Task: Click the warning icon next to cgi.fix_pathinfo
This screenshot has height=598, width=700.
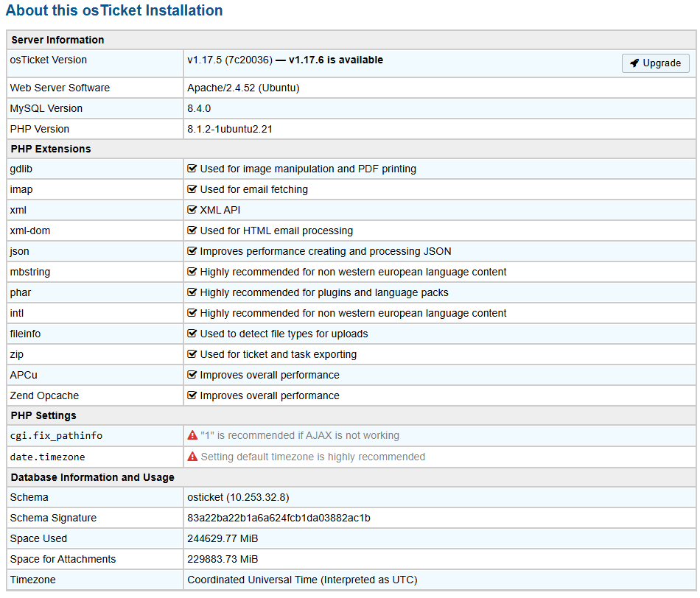Action: point(192,436)
